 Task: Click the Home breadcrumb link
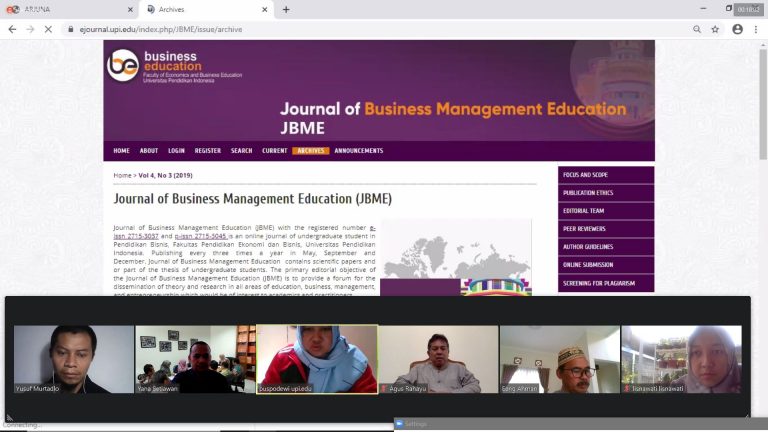[122, 175]
